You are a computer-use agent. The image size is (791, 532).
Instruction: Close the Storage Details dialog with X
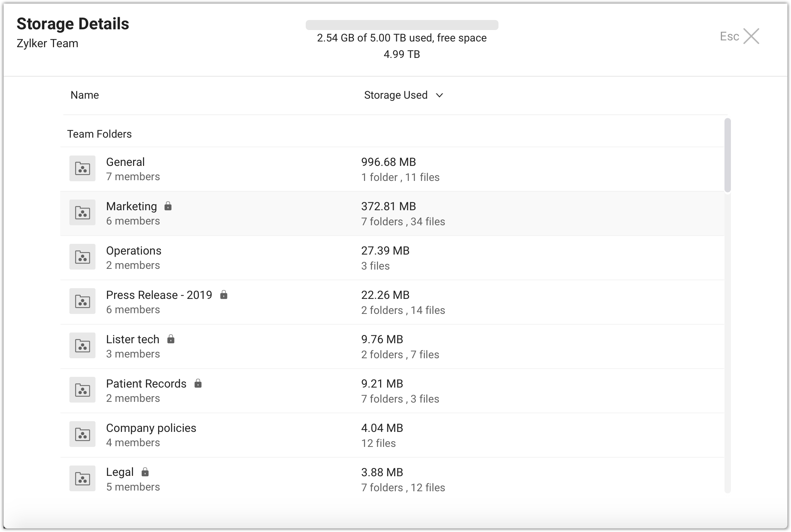pyautogui.click(x=751, y=36)
